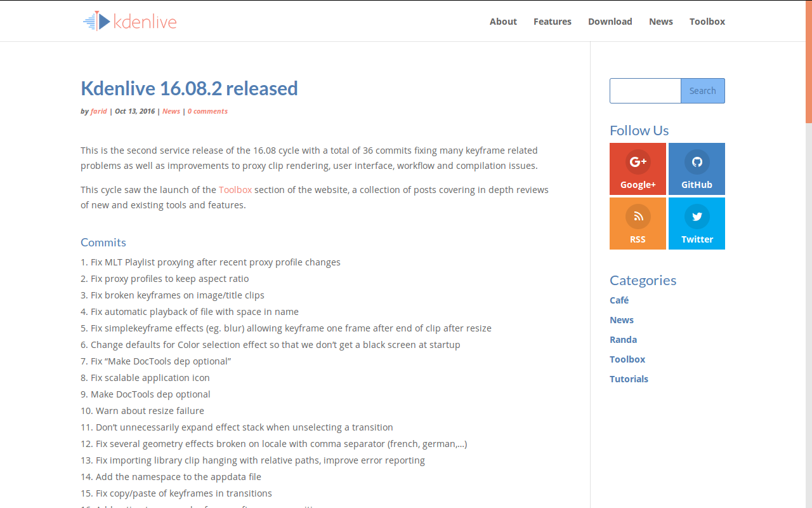812x508 pixels.
Task: Click the Follow Us heading
Action: (639, 130)
